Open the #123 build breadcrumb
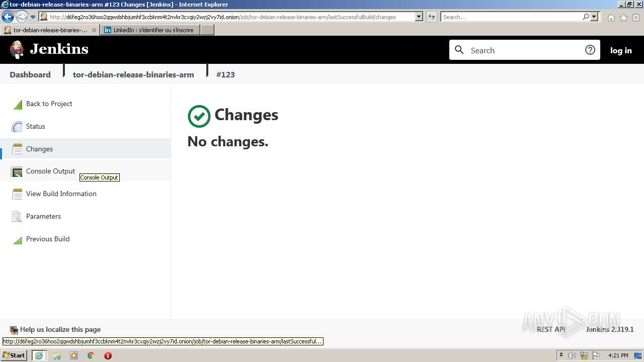Viewport: 644px width, 362px height. (x=225, y=74)
